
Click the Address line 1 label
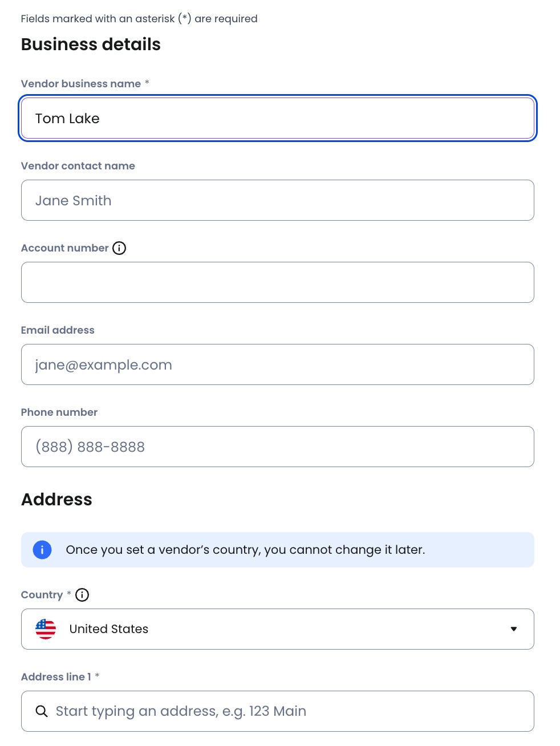coord(56,677)
